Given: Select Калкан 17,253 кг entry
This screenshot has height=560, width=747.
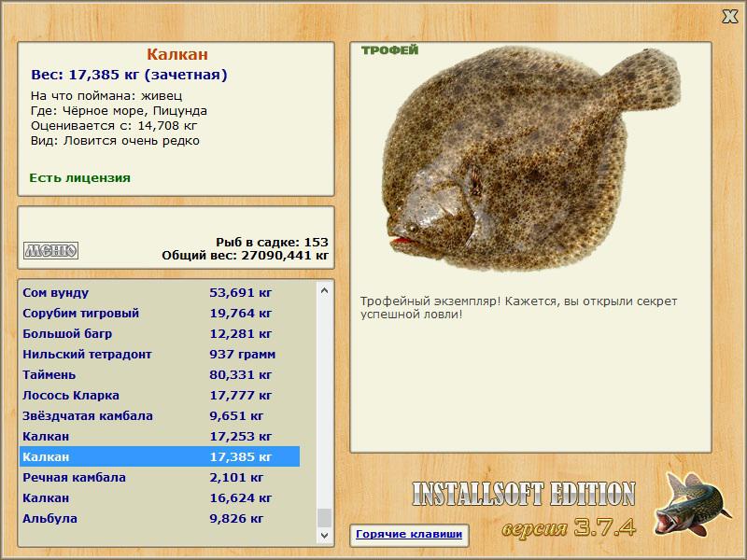Looking at the screenshot, I should (160, 436).
